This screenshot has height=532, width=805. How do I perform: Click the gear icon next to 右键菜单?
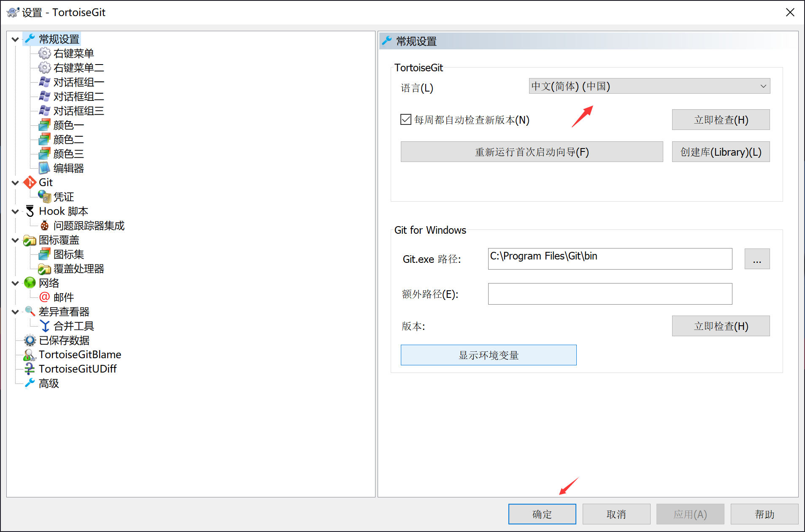tap(44, 54)
